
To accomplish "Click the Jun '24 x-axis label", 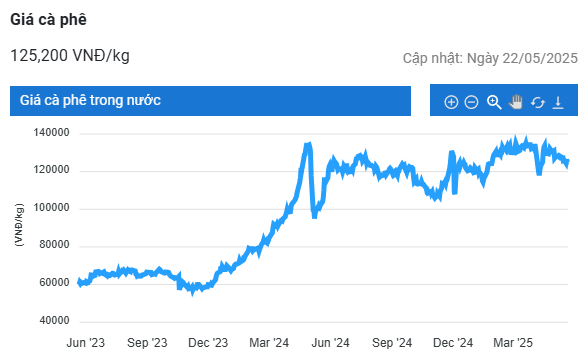I will 330,342.
